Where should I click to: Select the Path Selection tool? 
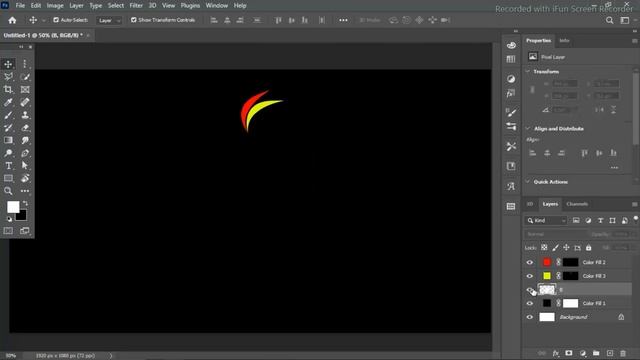point(25,166)
